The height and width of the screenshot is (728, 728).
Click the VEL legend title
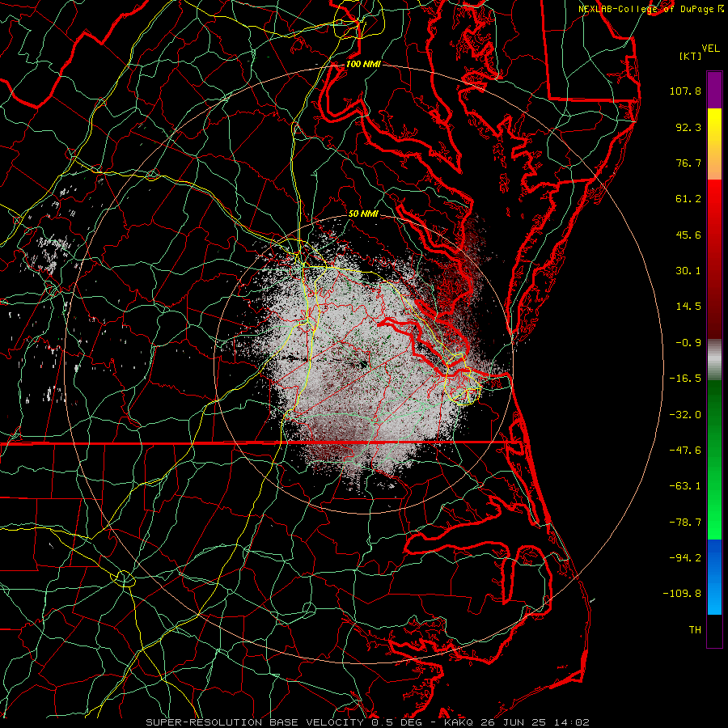(710, 49)
